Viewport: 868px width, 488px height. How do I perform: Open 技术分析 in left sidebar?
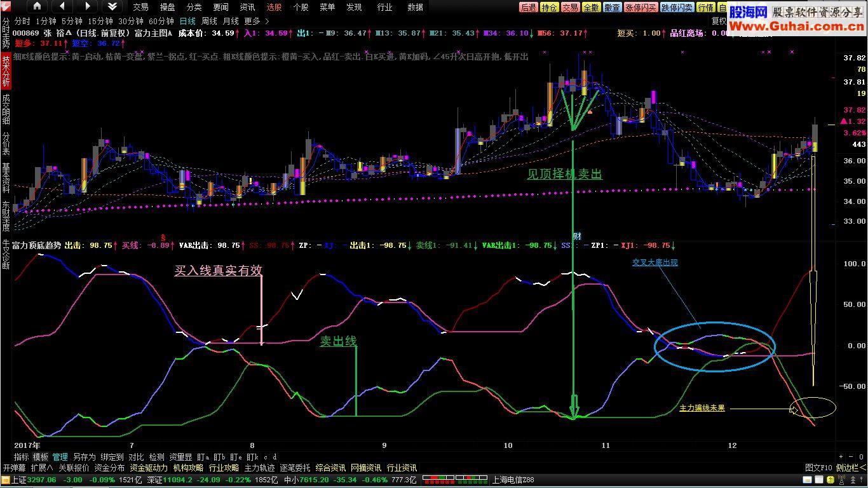pos(6,71)
